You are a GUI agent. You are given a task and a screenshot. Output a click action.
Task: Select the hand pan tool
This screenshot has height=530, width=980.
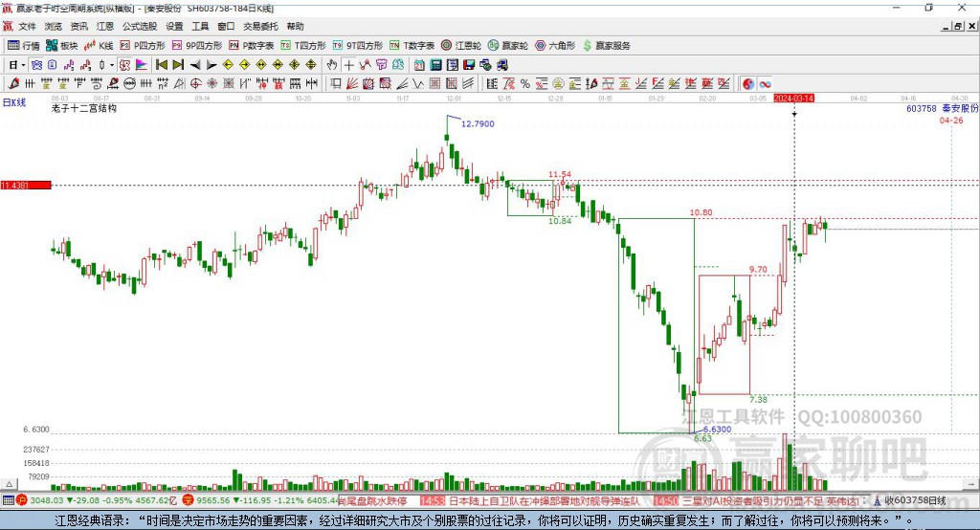click(x=332, y=65)
